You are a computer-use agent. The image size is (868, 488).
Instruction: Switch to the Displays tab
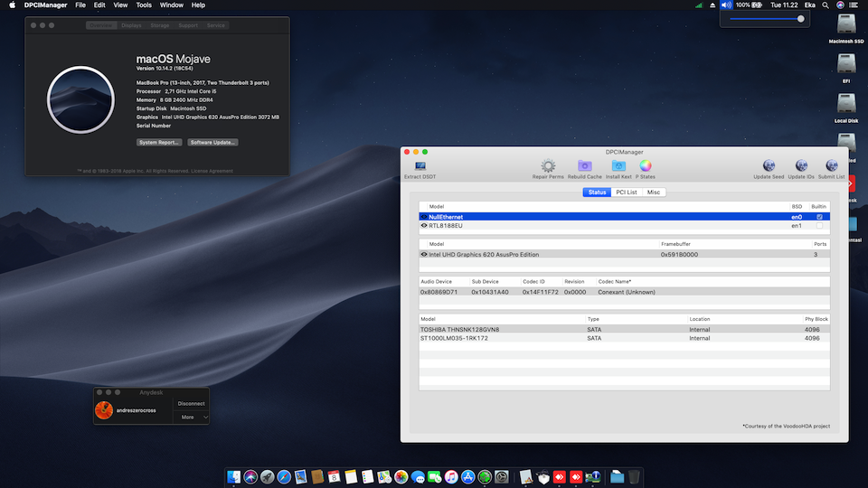tap(131, 25)
